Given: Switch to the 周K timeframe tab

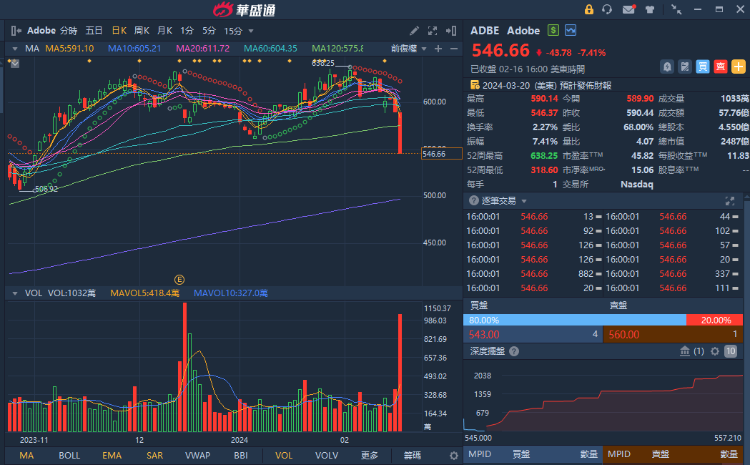Looking at the screenshot, I should point(141,30).
